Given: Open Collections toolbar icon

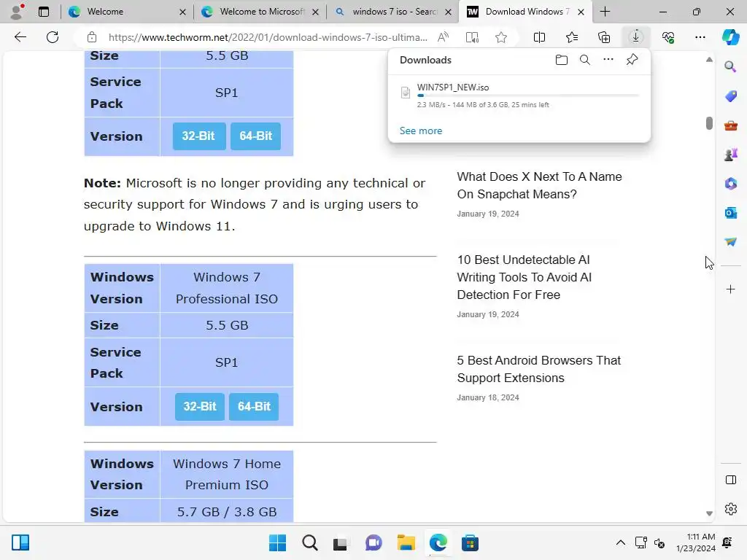Looking at the screenshot, I should click(603, 37).
